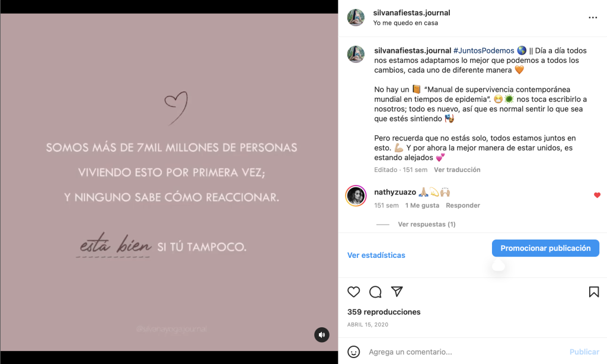Image resolution: width=607 pixels, height=364 pixels.
Task: View likes on comment via 1 Me gusta
Action: (422, 205)
